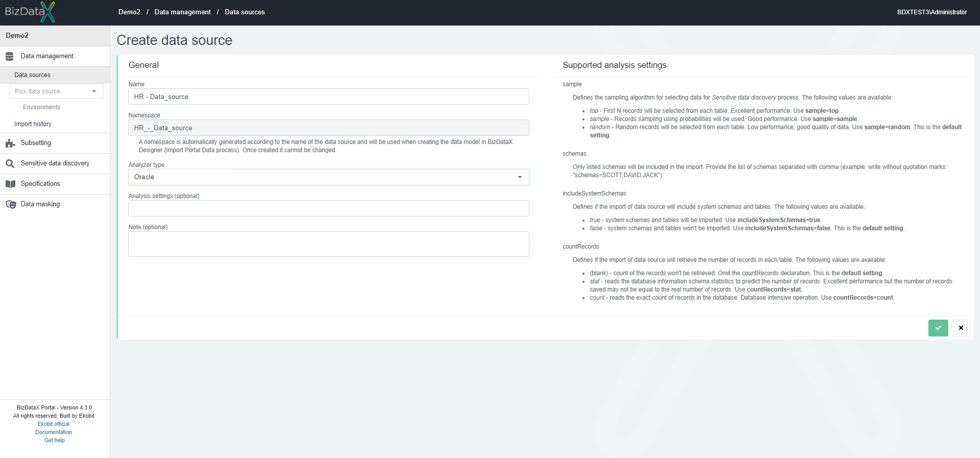The height and width of the screenshot is (458, 980).
Task: Click the Analysis settings input field
Action: (329, 208)
